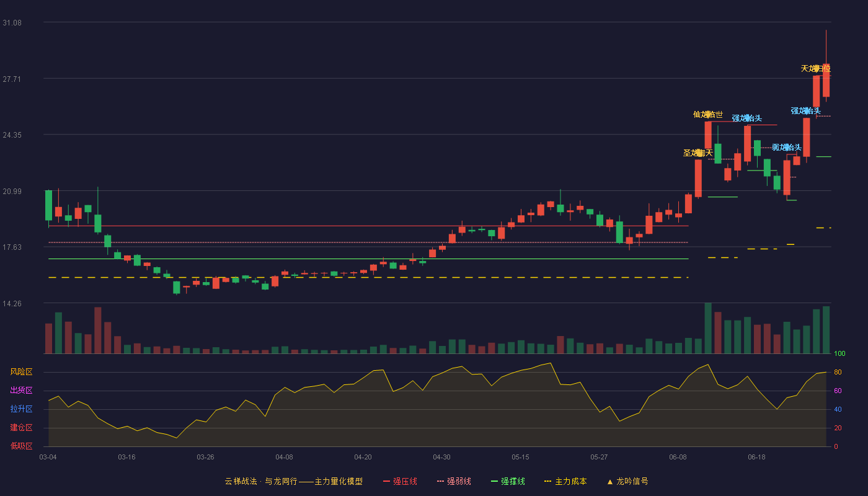Click the 强龙抬头 marker beneath 天龙归位
Viewport: 868px width, 496px height.
[806, 111]
